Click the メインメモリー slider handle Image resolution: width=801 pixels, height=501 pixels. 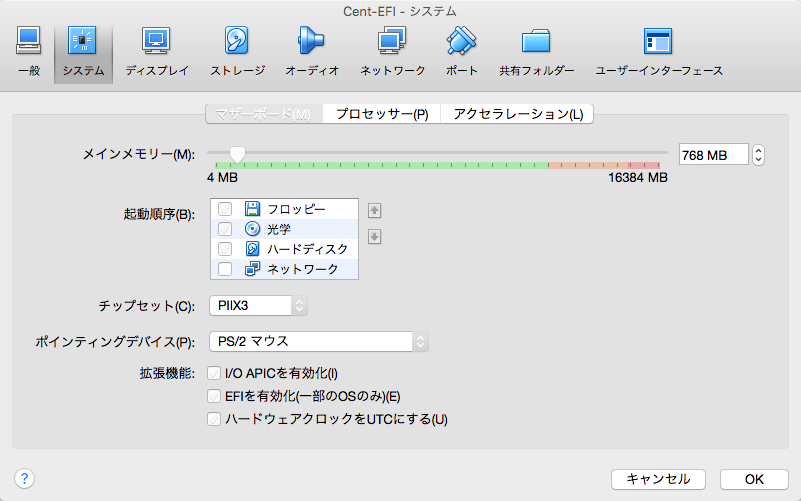237,154
